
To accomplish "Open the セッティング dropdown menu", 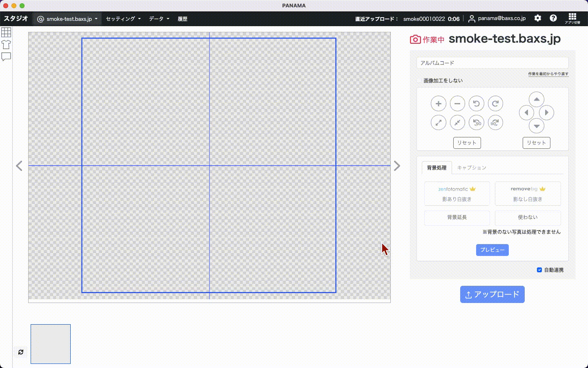I will click(x=123, y=19).
